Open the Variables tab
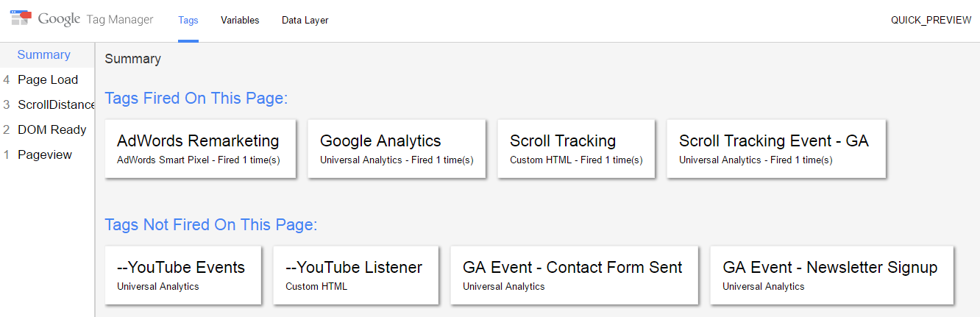 [x=240, y=21]
